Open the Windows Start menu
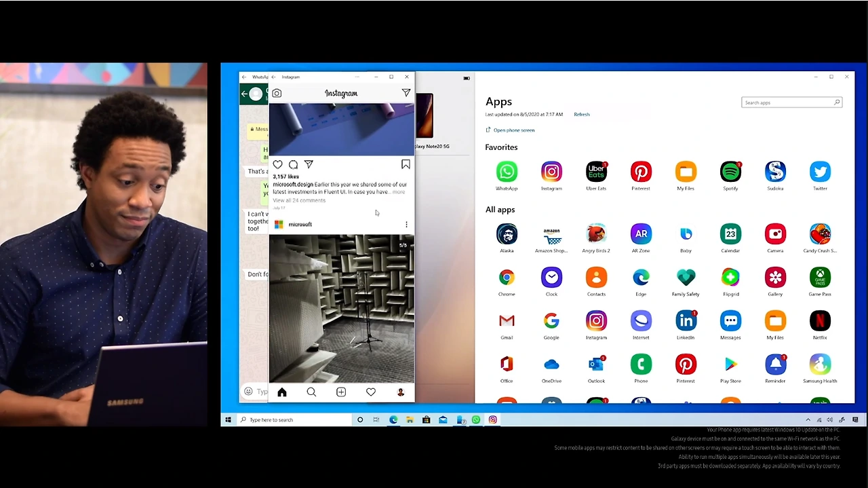Viewport: 868px width, 488px height. click(229, 420)
